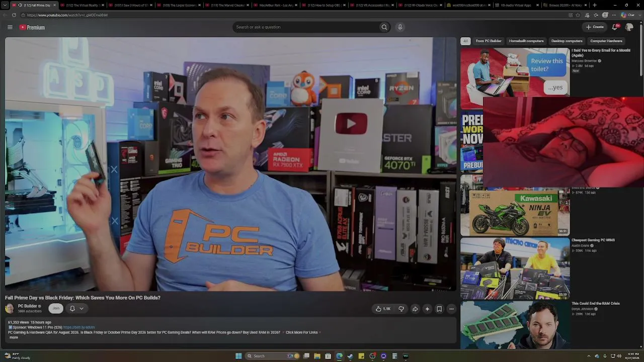
Task: Open File Explorer from the taskbar
Action: pyautogui.click(x=317, y=356)
